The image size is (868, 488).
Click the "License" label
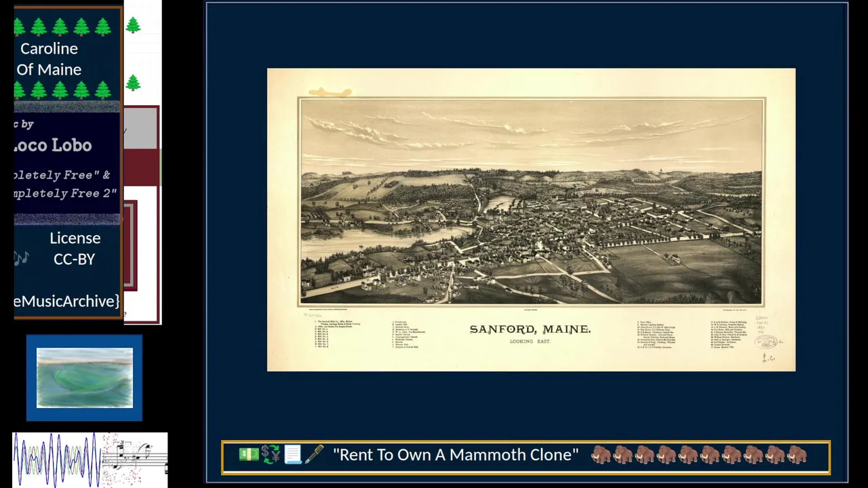75,238
